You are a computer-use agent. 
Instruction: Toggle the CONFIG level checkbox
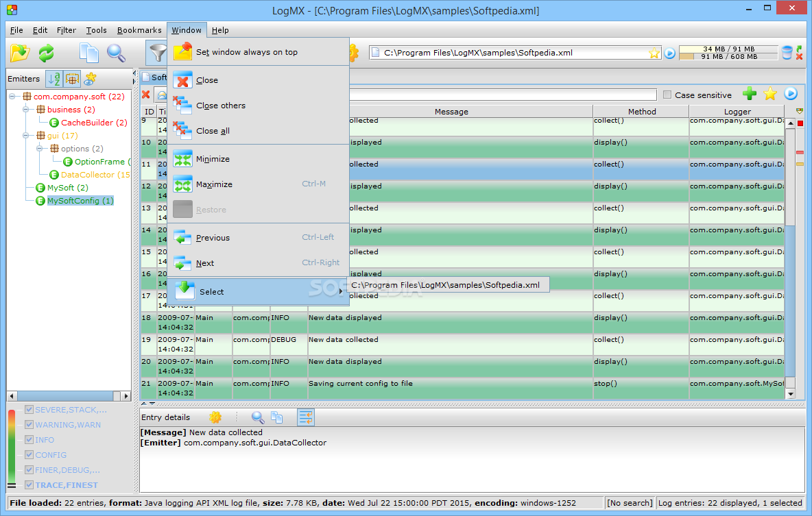click(x=29, y=454)
